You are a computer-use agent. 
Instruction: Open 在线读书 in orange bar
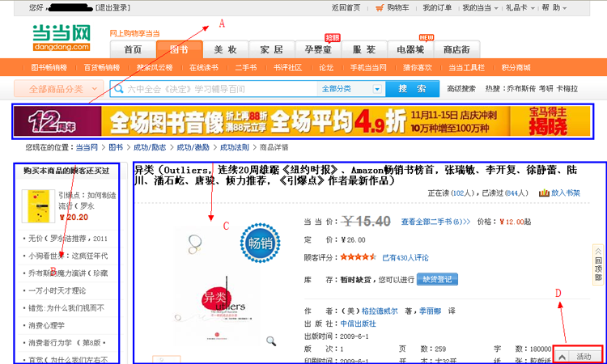pyautogui.click(x=204, y=68)
